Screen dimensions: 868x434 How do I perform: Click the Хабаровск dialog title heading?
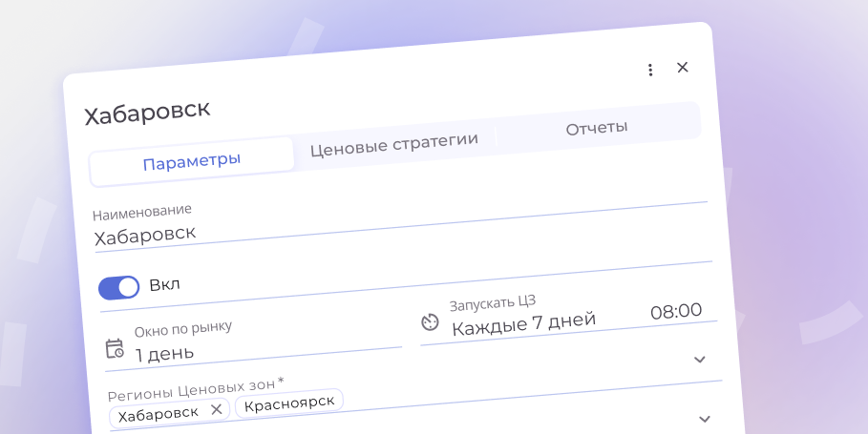(x=147, y=112)
